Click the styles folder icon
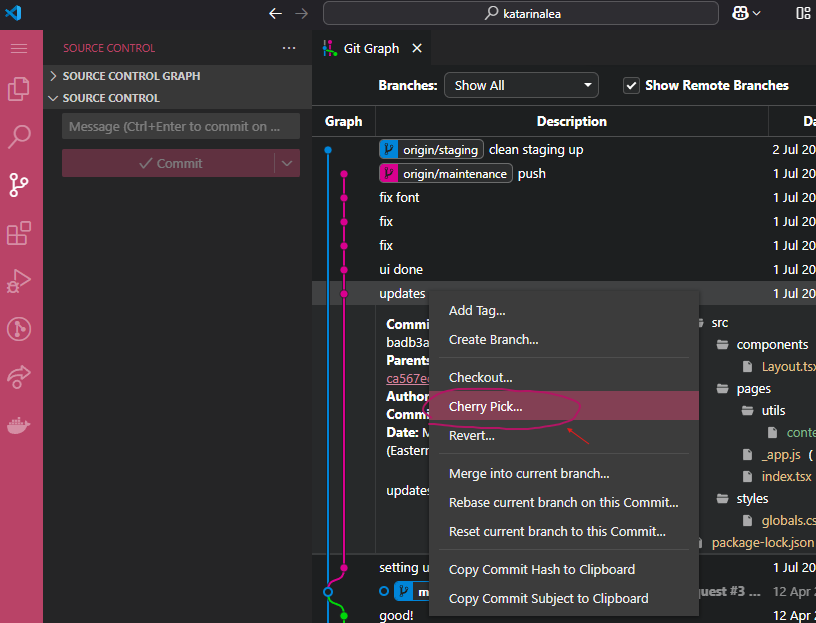The image size is (816, 623). pyautogui.click(x=722, y=499)
